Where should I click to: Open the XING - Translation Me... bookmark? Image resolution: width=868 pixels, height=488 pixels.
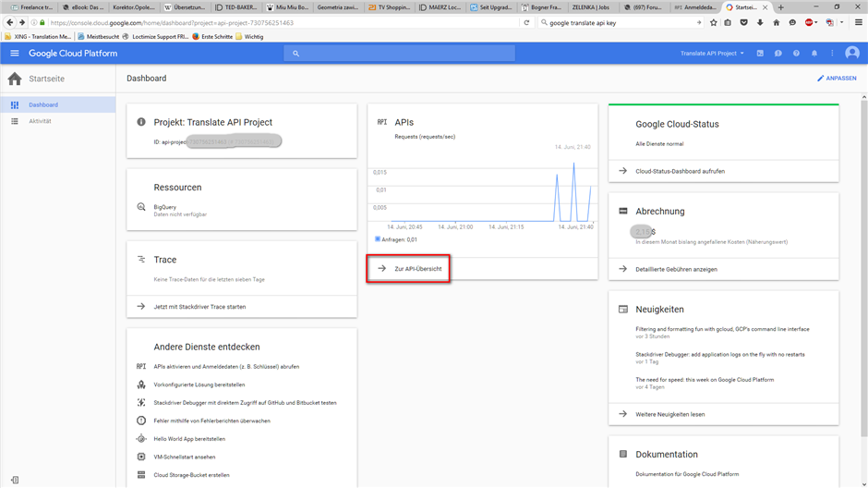38,37
